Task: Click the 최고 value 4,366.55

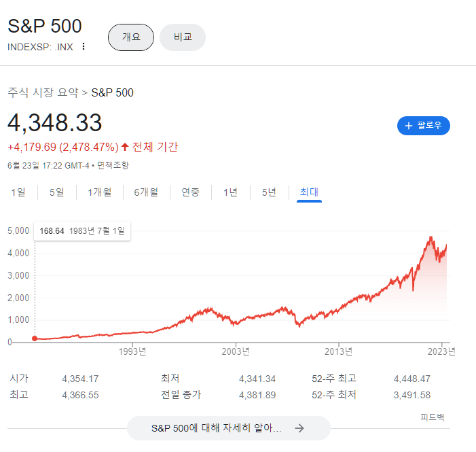Action: 80,395
